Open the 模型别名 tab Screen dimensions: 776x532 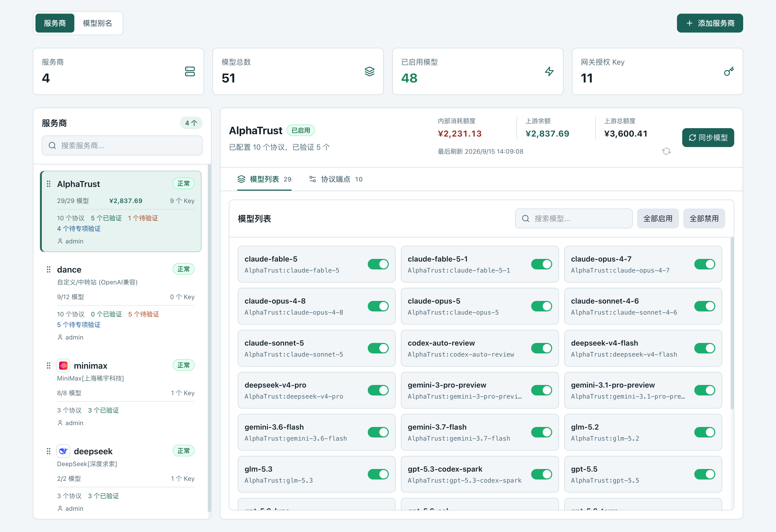[x=97, y=23]
